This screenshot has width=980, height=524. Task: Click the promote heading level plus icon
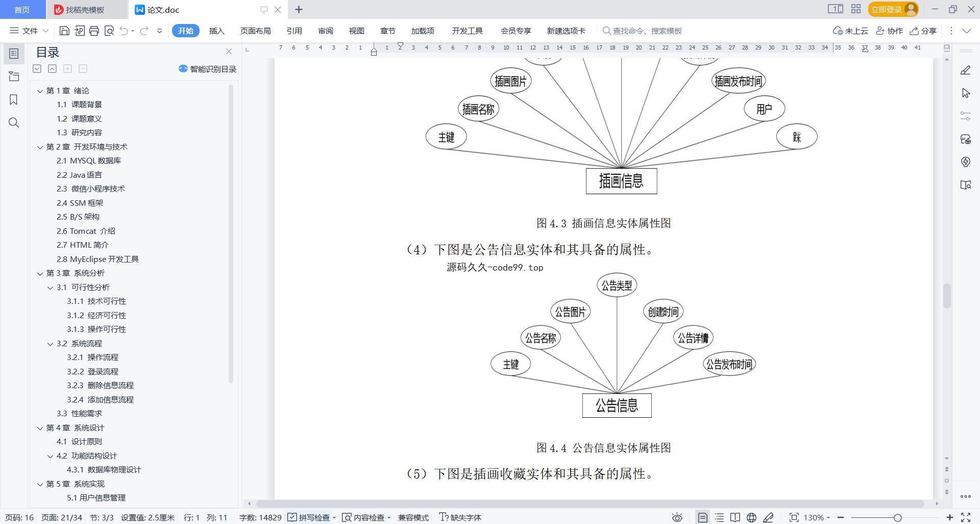[x=67, y=68]
